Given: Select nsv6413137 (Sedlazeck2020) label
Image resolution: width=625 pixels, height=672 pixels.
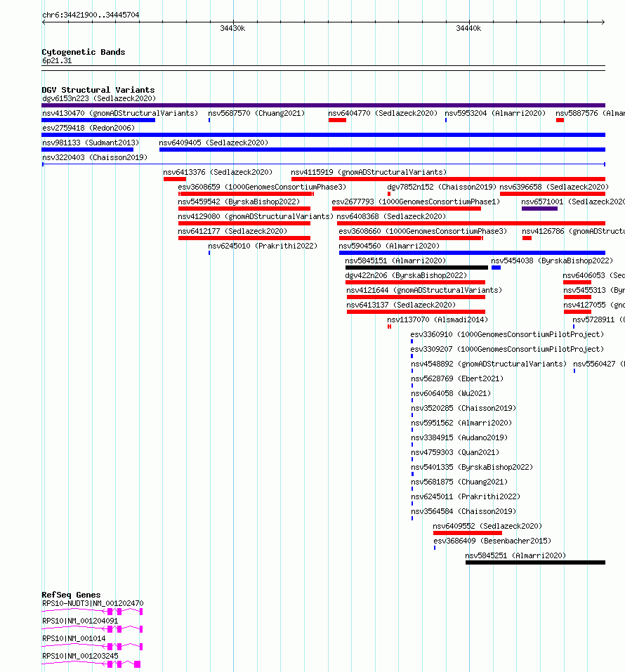Looking at the screenshot, I should pyautogui.click(x=401, y=305).
